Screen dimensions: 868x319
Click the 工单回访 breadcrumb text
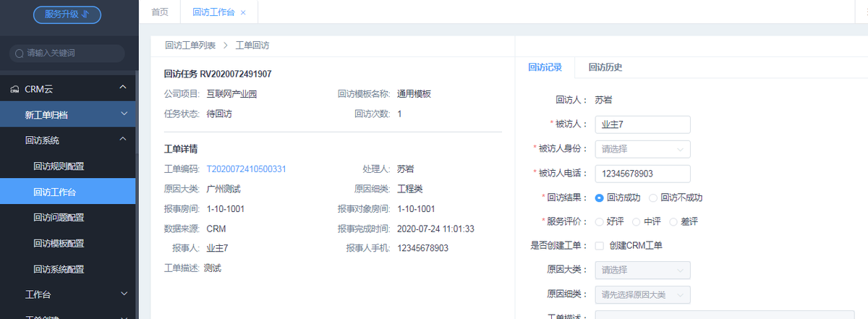[x=252, y=46]
